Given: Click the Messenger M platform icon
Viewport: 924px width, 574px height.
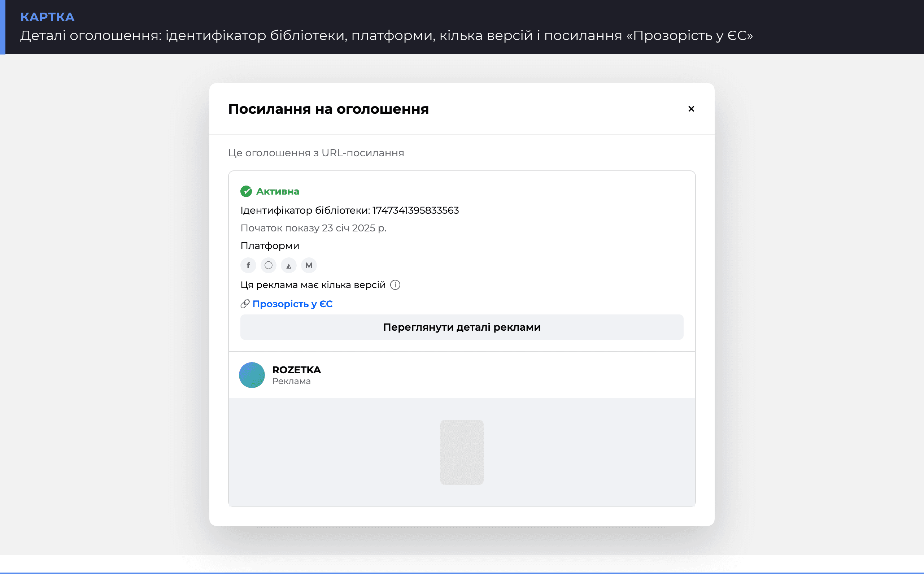Looking at the screenshot, I should tap(309, 265).
